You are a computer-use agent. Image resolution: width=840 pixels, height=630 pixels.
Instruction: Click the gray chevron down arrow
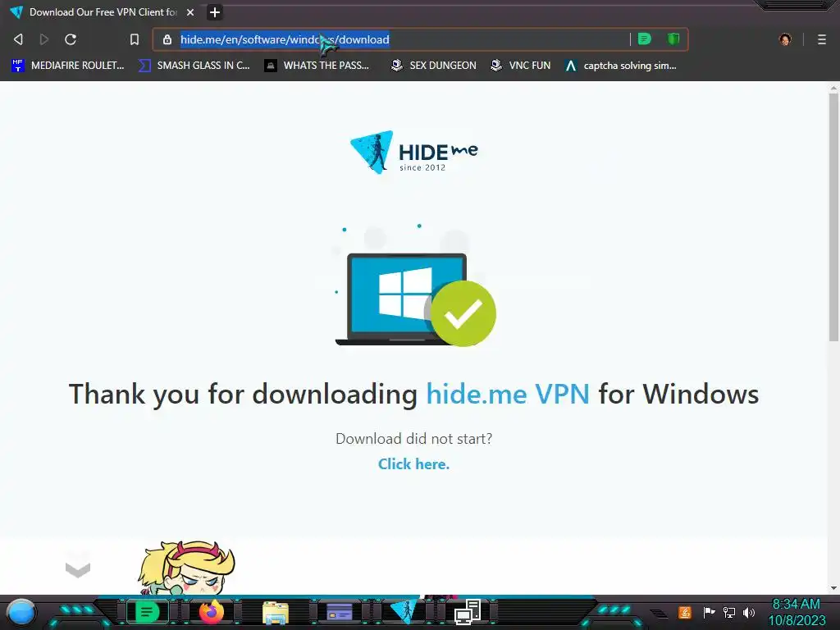pyautogui.click(x=78, y=569)
